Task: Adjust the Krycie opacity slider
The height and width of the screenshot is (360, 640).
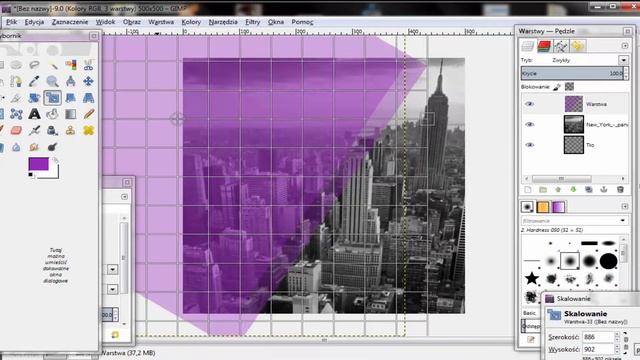Action: [572, 73]
